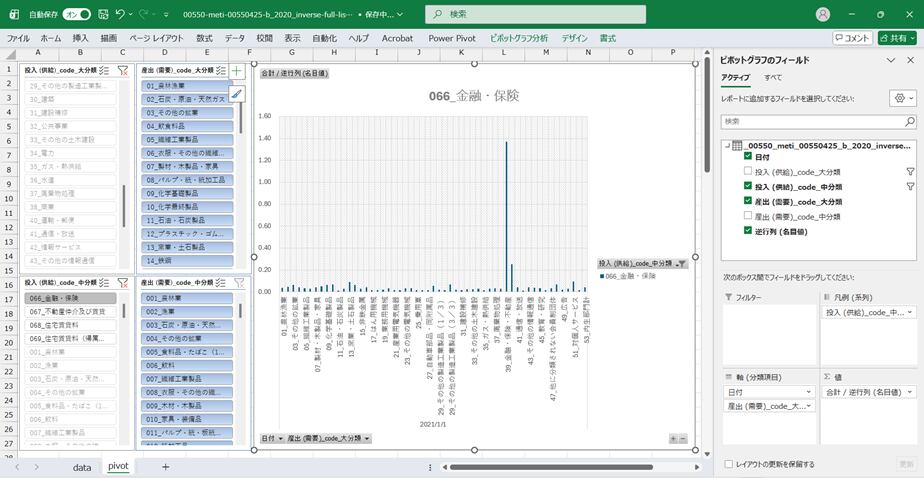Switch to the Power Pivot tab

coord(453,38)
